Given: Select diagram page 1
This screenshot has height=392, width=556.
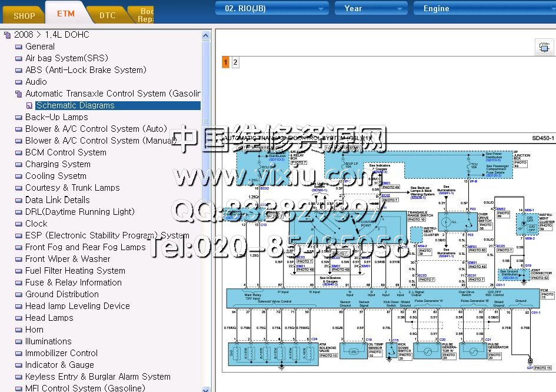Looking at the screenshot, I should (225, 62).
